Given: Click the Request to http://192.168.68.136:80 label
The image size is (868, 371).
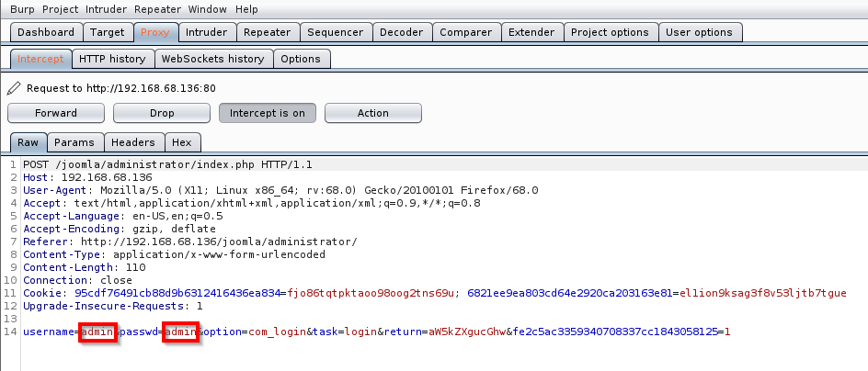Looking at the screenshot, I should point(121,88).
